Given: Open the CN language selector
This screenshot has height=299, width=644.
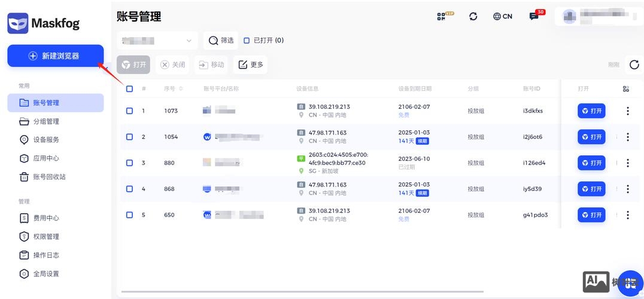Looking at the screenshot, I should coord(503,16).
